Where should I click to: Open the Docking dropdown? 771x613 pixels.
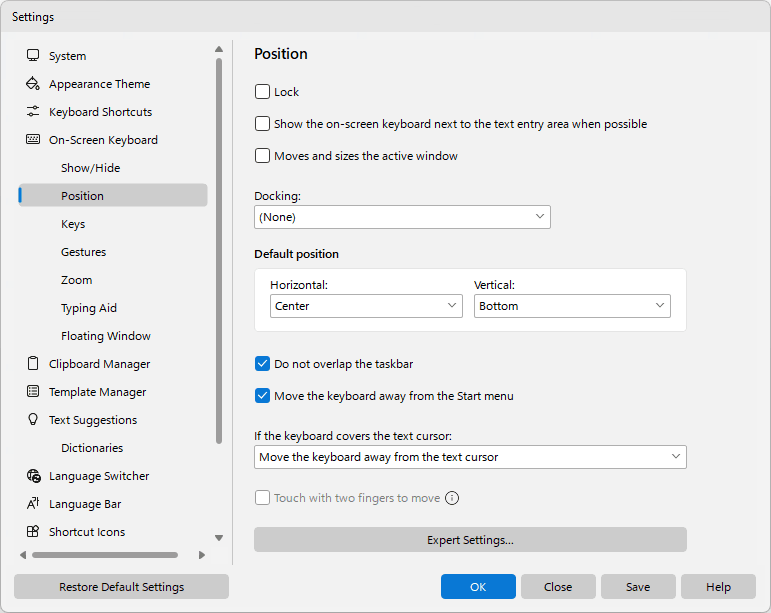[402, 217]
